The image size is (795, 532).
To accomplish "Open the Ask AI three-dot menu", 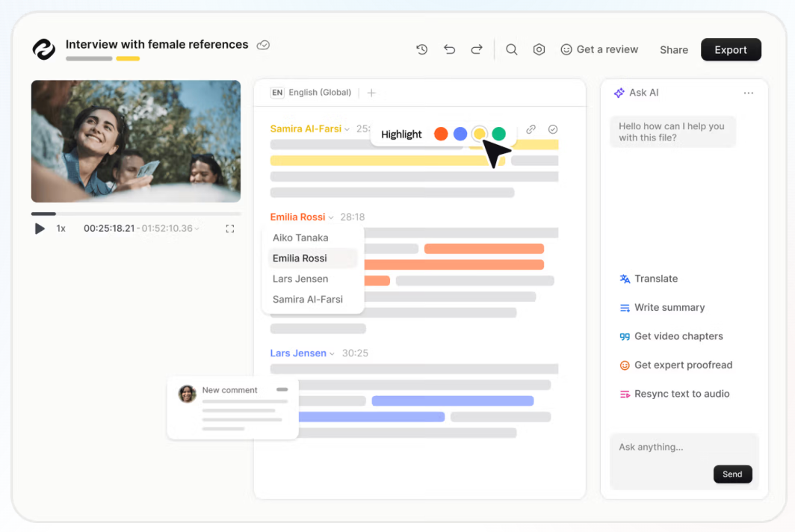I will pyautogui.click(x=749, y=93).
